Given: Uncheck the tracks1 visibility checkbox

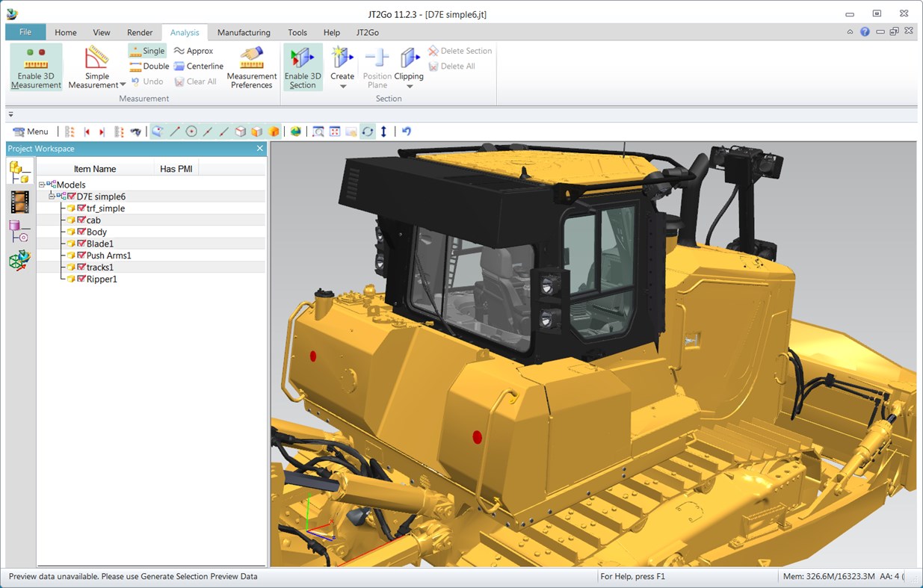Looking at the screenshot, I should 81,267.
